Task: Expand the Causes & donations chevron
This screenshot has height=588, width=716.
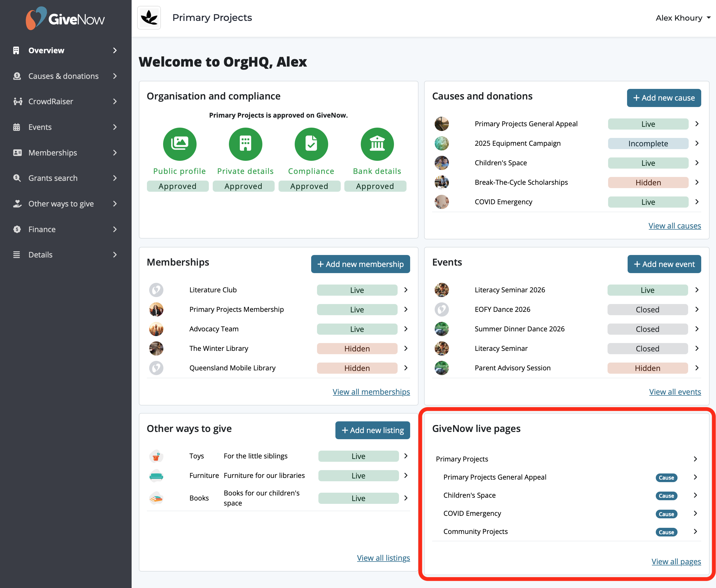Action: [x=115, y=76]
